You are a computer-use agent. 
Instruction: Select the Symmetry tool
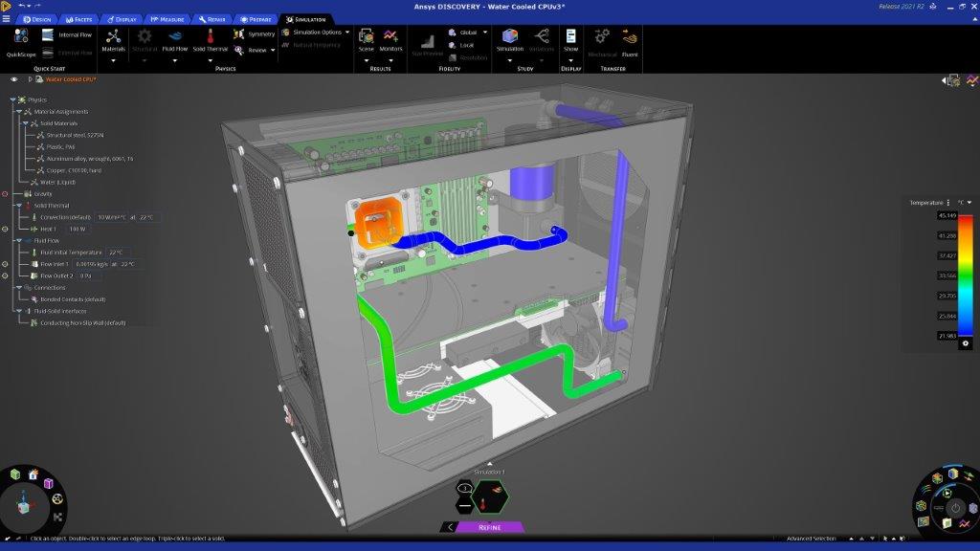pyautogui.click(x=256, y=34)
